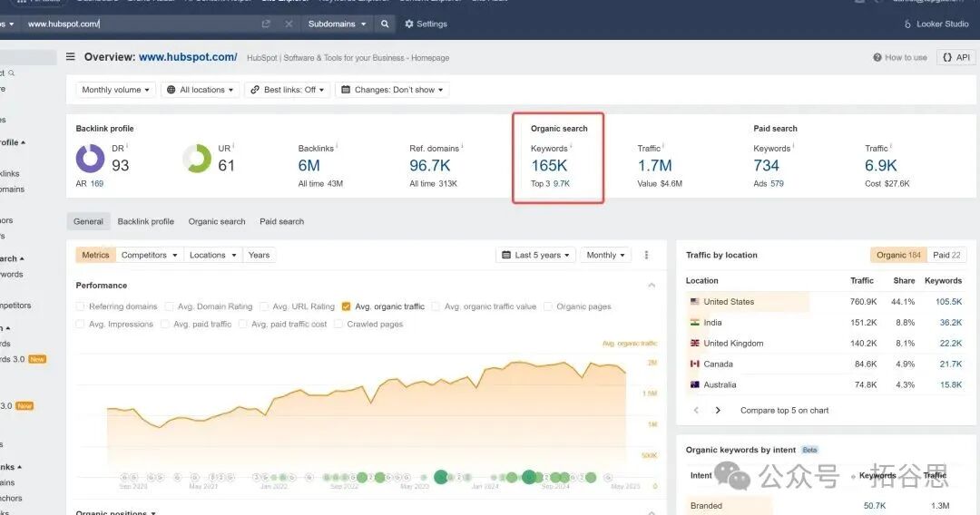Click the United States flag icon

694,302
